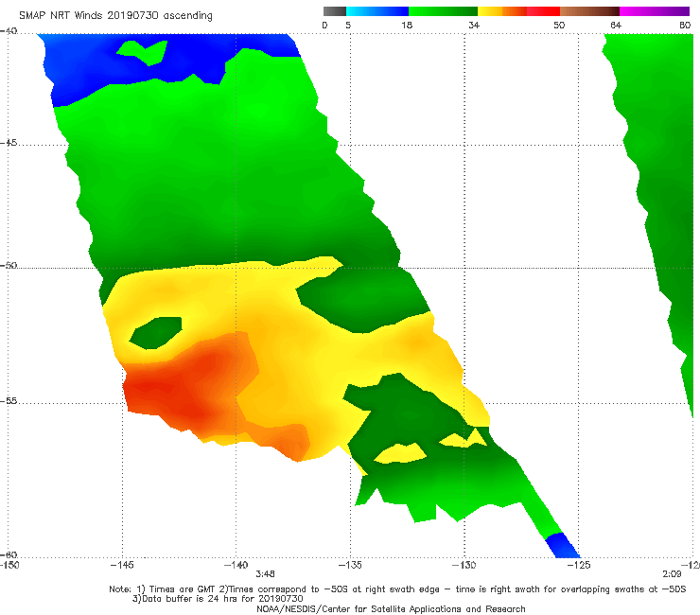Click the latitude label '-45'
The image size is (700, 615).
pos(9,143)
